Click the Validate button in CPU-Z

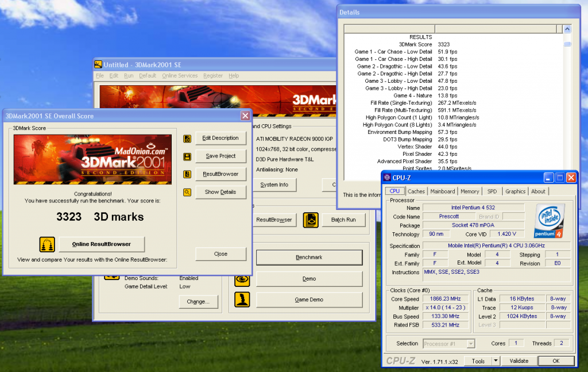pyautogui.click(x=519, y=361)
